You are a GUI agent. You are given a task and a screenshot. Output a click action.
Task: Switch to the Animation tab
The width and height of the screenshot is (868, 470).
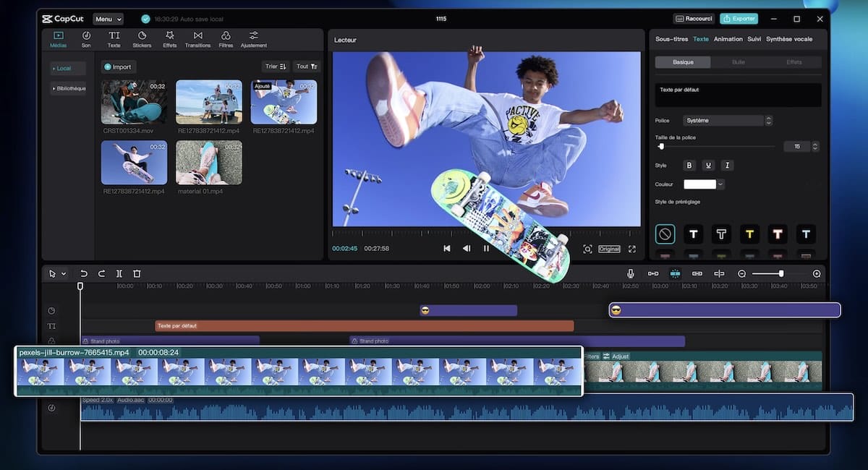click(x=728, y=39)
